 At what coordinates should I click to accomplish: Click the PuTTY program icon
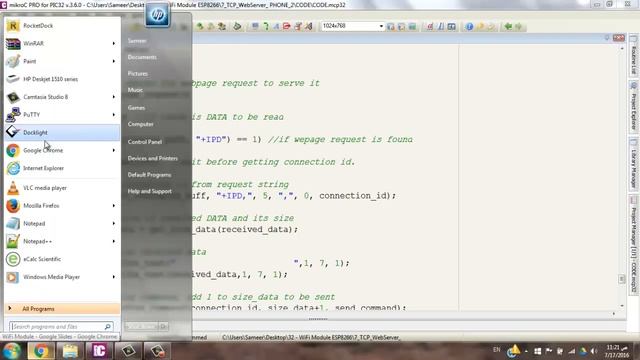click(x=13, y=115)
